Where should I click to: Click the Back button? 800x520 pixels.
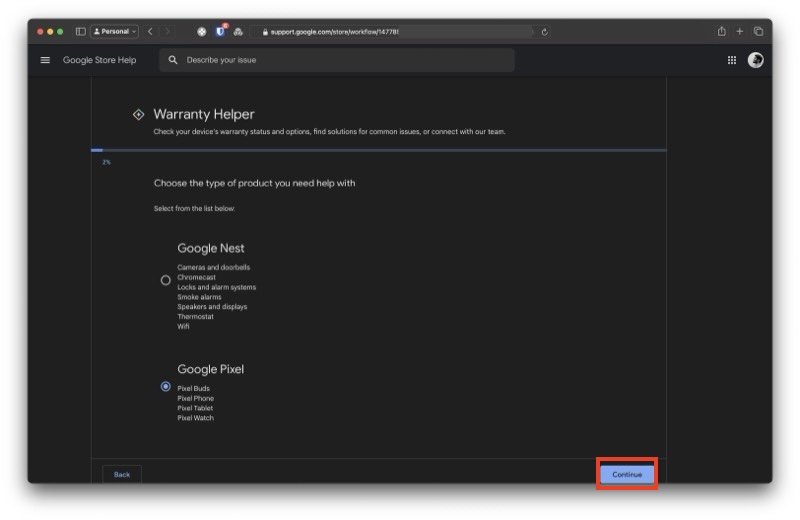[122, 475]
